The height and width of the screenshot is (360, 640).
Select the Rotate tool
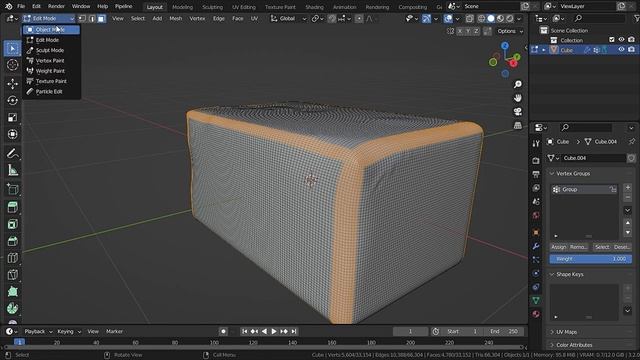point(12,100)
